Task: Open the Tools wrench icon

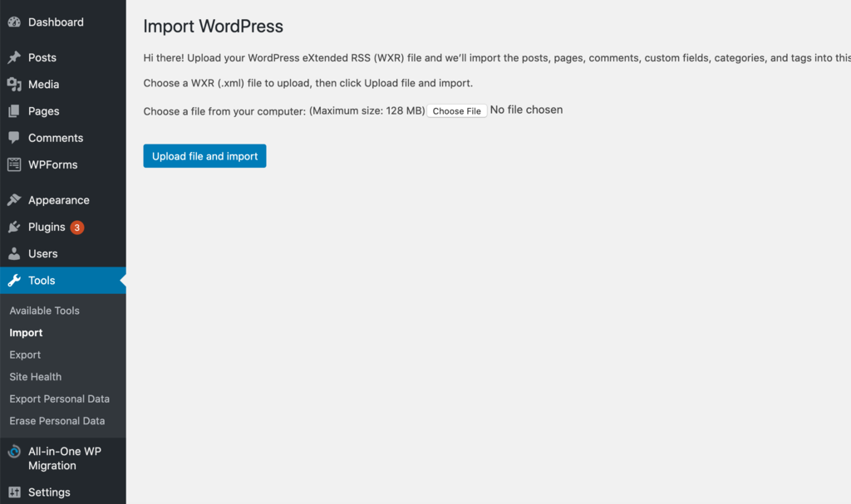Action: click(14, 280)
